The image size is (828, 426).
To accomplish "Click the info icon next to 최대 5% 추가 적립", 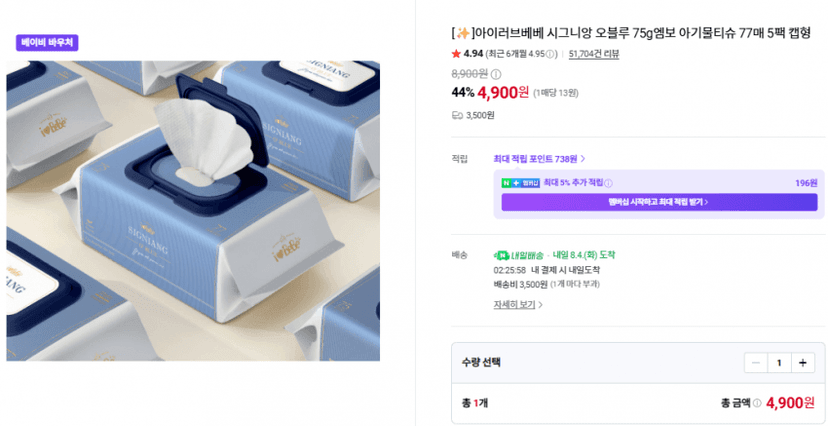I will click(x=608, y=184).
